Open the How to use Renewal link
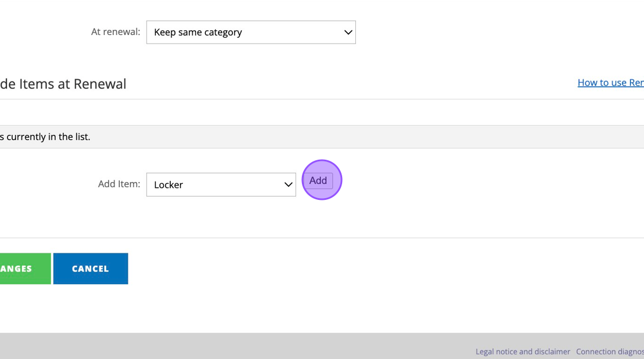Screen dimensions: 644x359 coord(611,83)
